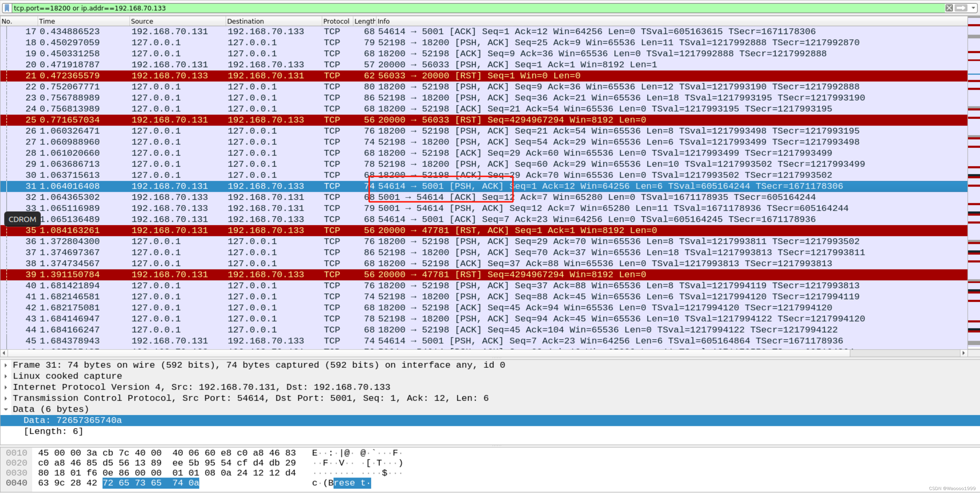Select packet 37 at time 1.374697367
The width and height of the screenshot is (980, 493).
coord(484,252)
